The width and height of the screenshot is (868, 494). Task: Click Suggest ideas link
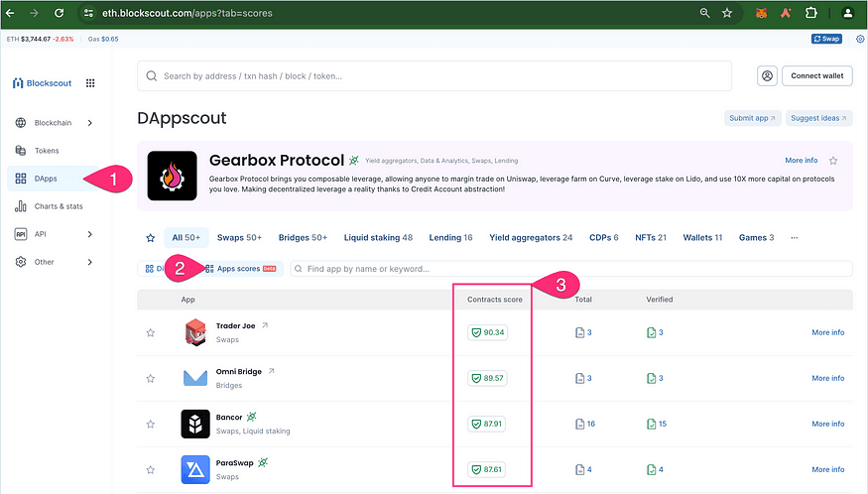pos(818,118)
